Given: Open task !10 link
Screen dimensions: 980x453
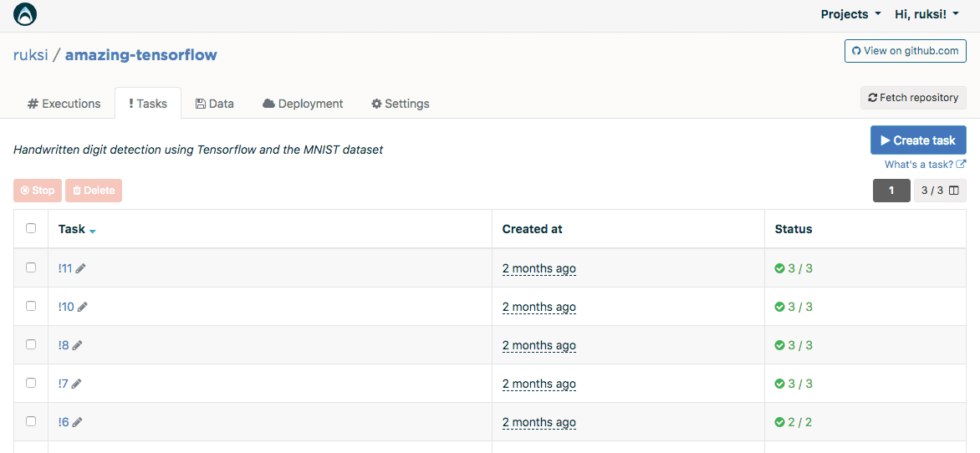Looking at the screenshot, I should pyautogui.click(x=66, y=307).
